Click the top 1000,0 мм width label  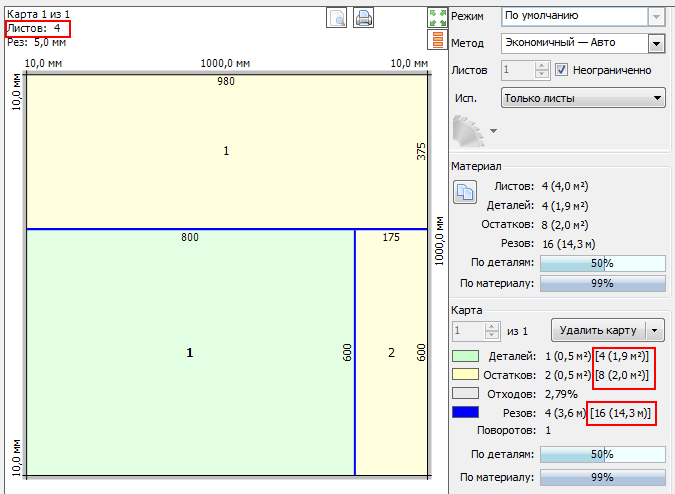225,64
